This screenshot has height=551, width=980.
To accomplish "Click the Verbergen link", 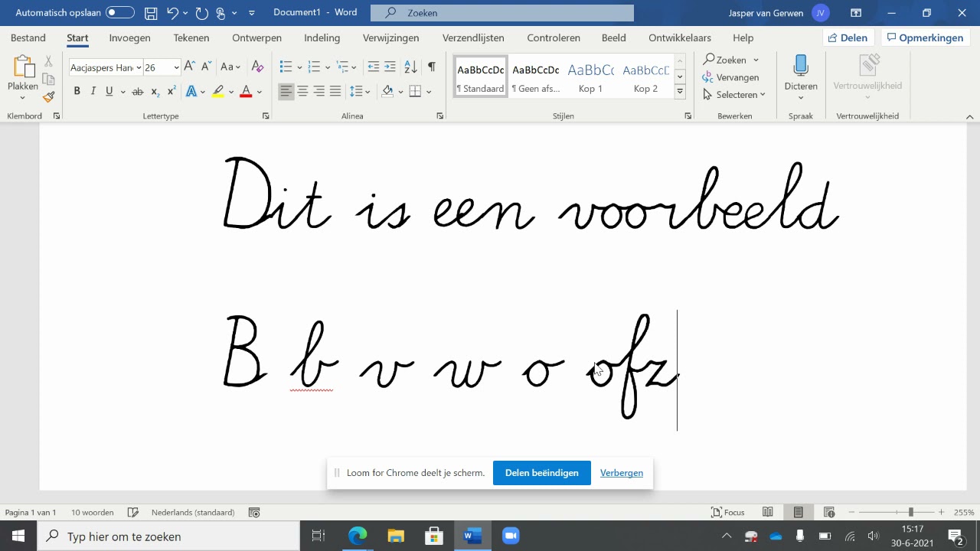I will point(622,473).
